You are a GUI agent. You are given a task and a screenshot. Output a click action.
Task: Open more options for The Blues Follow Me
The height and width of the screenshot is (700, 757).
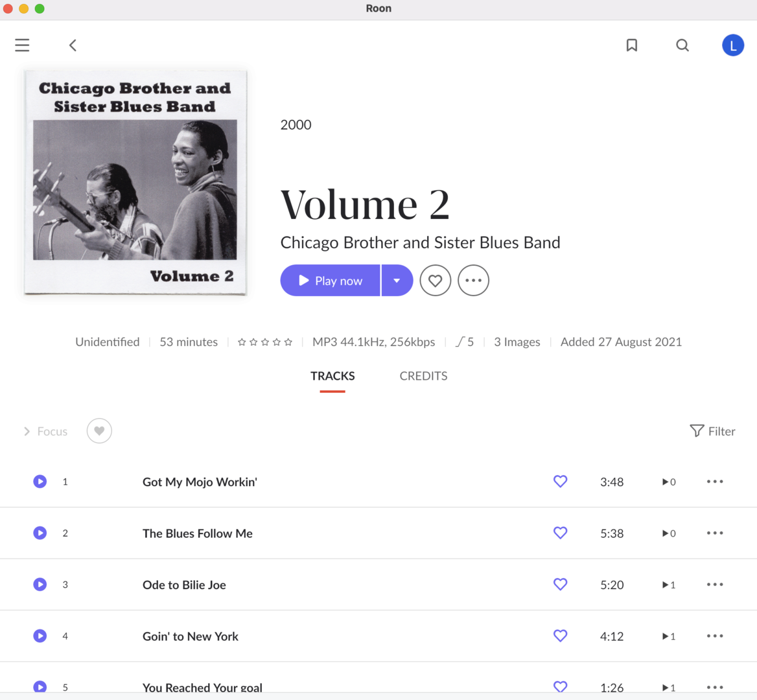pyautogui.click(x=715, y=533)
